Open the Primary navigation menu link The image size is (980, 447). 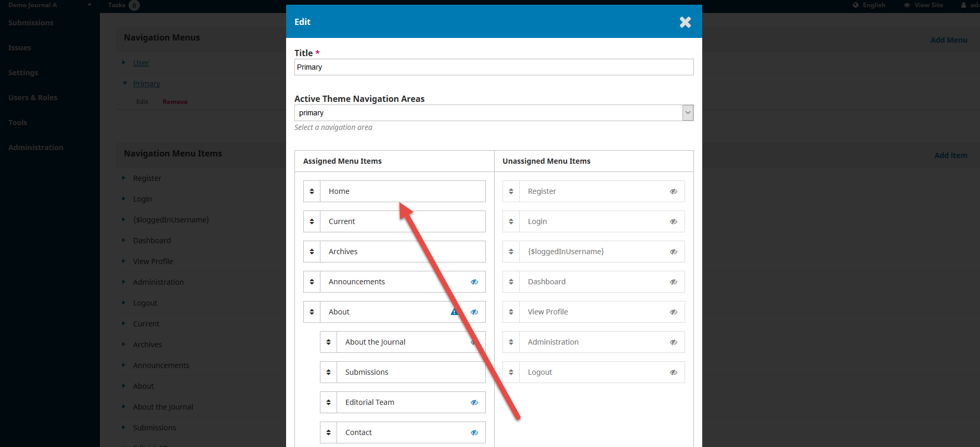pos(147,84)
